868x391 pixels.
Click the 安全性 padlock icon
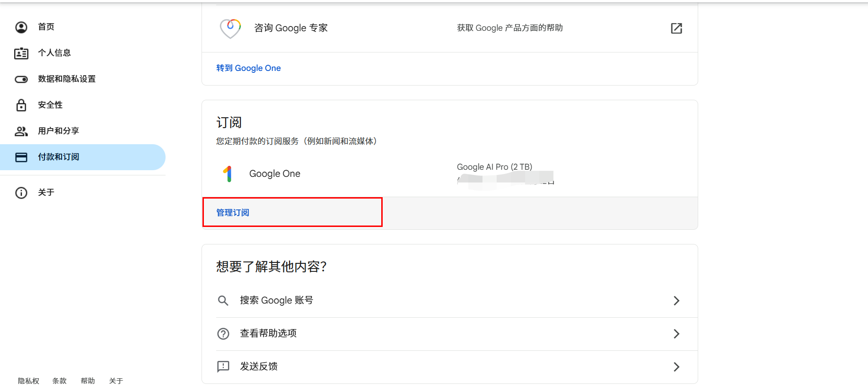[x=21, y=105]
